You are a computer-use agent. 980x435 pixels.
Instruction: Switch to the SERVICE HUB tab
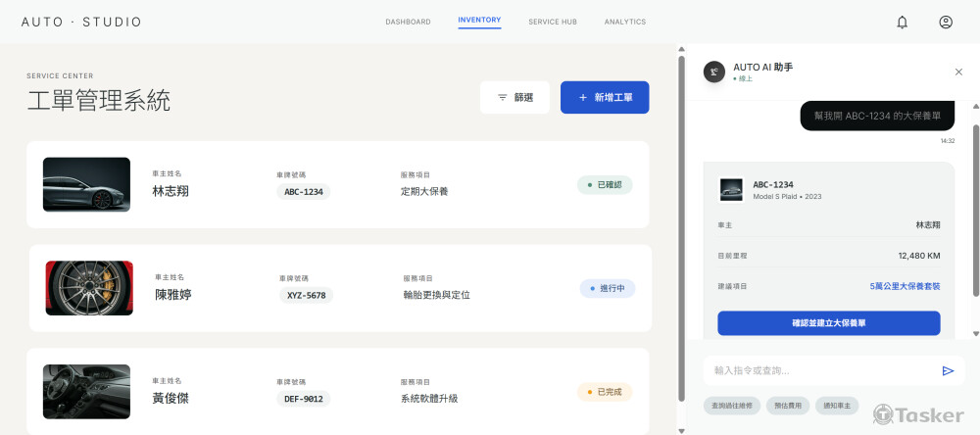tap(553, 22)
